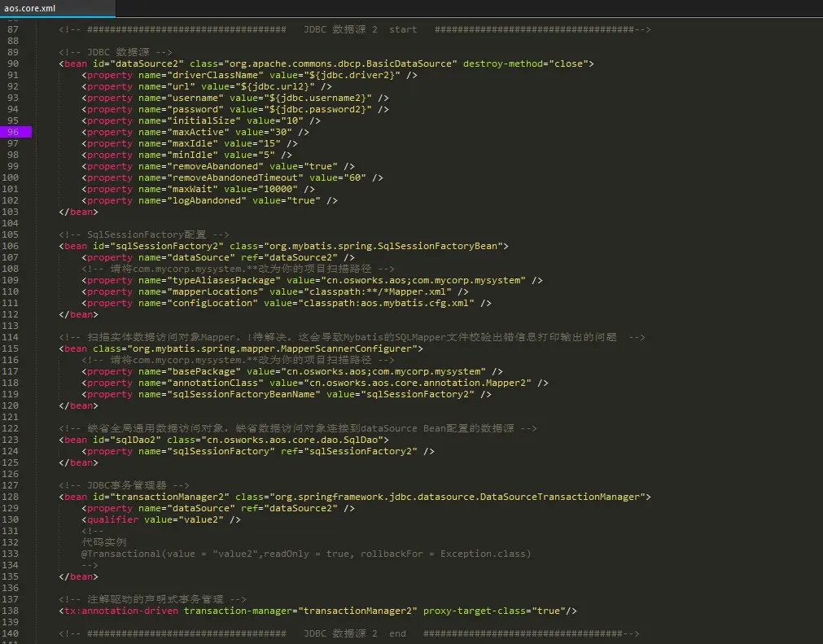
Task: Click the closing </bean> tag on line 103
Action: pos(78,212)
